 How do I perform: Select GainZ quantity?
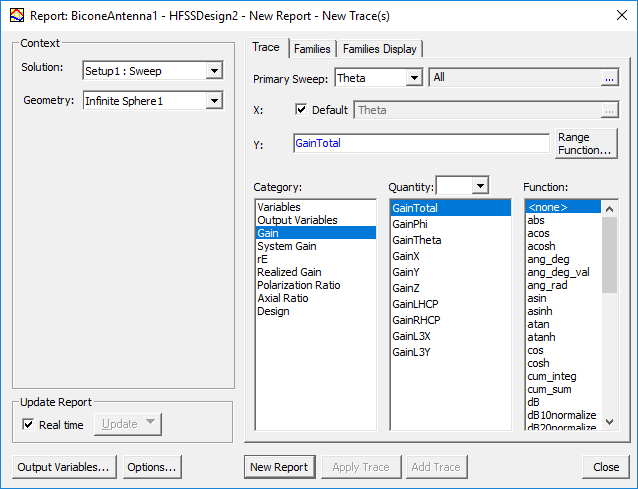[450, 288]
